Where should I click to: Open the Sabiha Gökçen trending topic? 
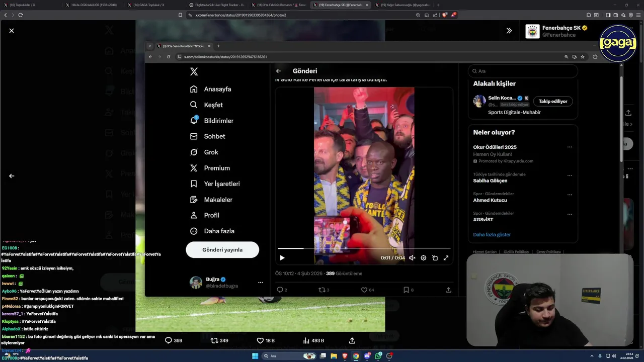pos(490,180)
